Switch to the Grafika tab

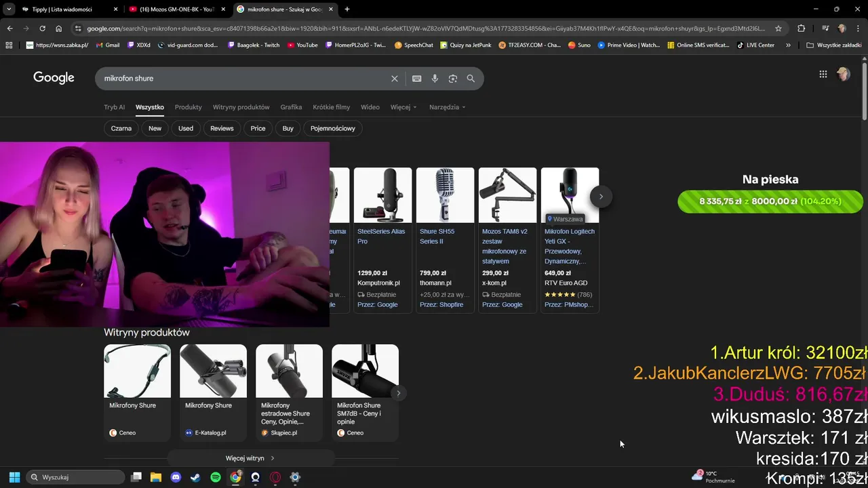pyautogui.click(x=291, y=107)
